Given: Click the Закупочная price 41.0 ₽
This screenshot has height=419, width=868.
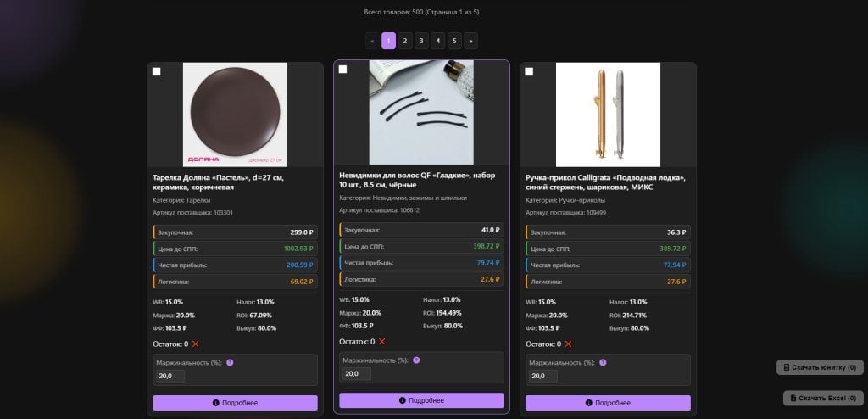Looking at the screenshot, I should 491,230.
